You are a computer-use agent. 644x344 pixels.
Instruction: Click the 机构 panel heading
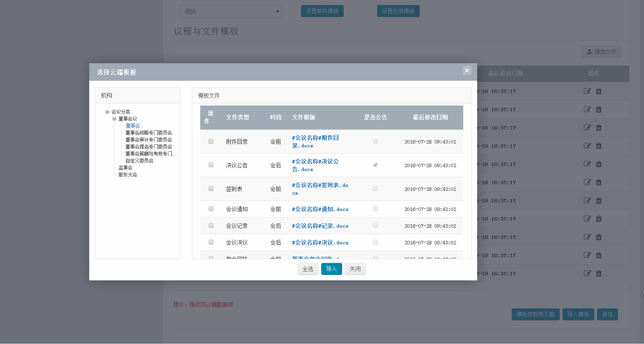107,96
